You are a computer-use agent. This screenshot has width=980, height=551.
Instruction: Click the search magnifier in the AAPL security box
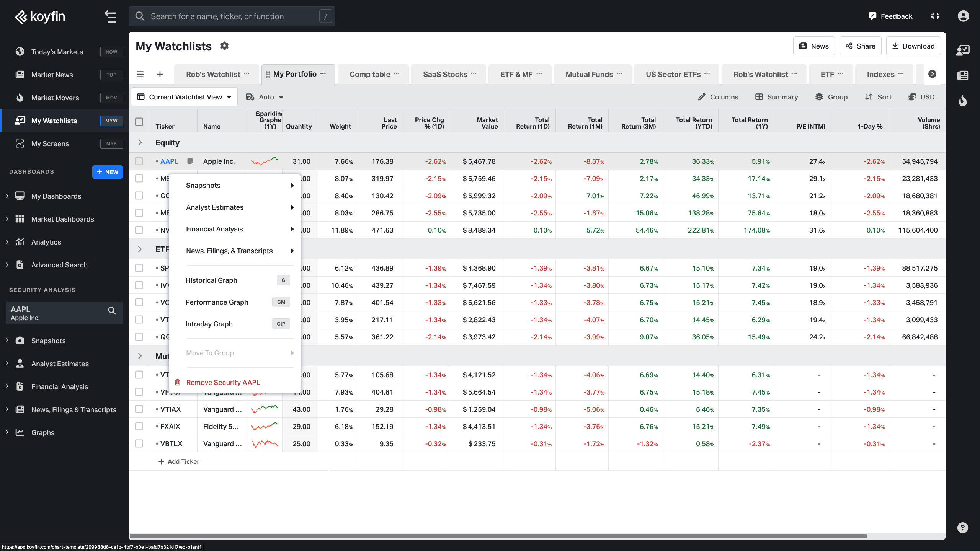[112, 311]
